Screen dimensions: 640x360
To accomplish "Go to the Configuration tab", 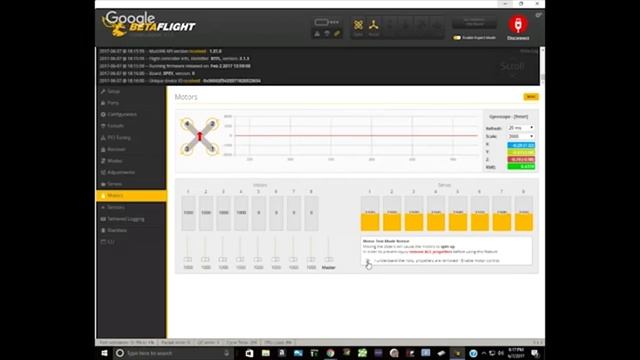I will pyautogui.click(x=131, y=114).
